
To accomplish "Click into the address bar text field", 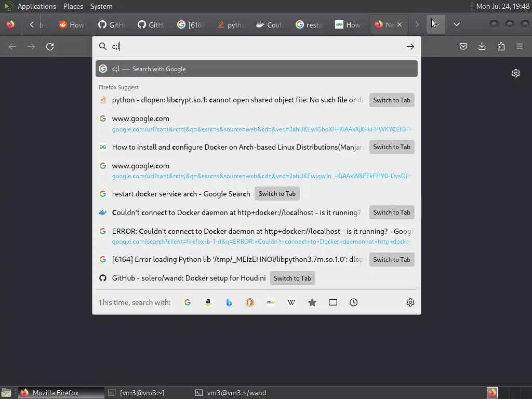I will pos(256,46).
